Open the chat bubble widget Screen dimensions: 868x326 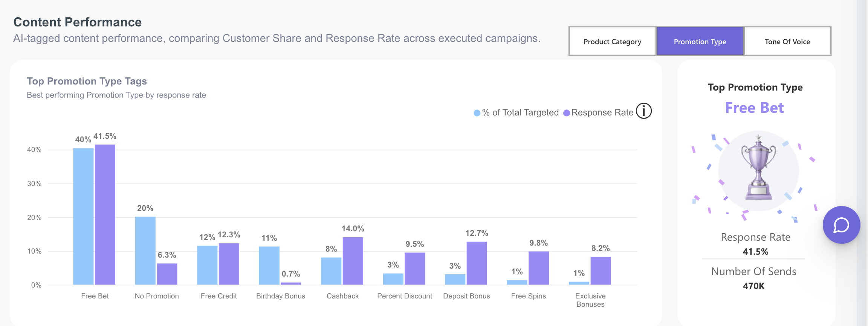pos(841,225)
